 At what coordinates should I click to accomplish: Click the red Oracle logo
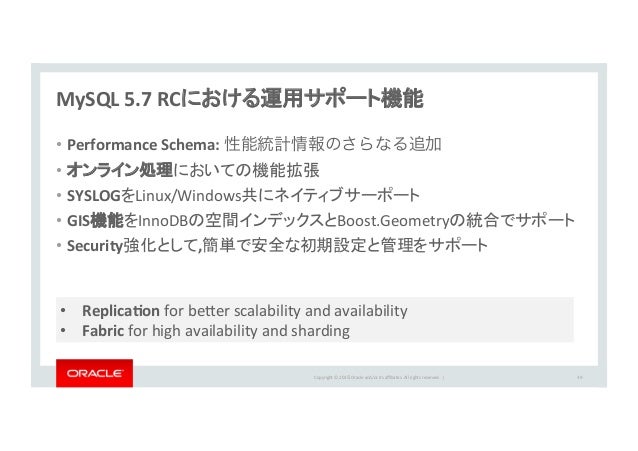[94, 373]
